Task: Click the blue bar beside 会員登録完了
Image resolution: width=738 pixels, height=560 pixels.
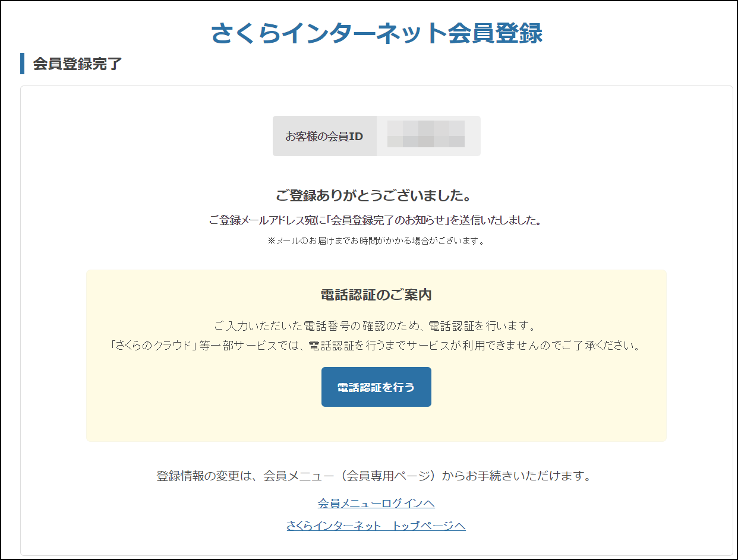Action: point(23,64)
